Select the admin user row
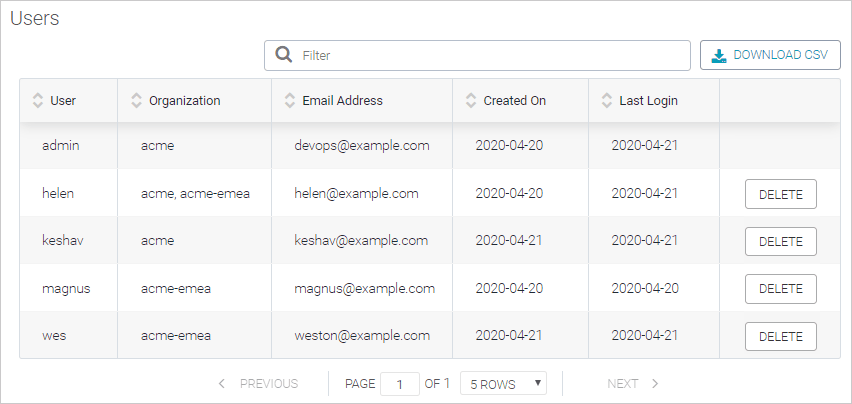Image resolution: width=852 pixels, height=404 pixels. tap(60, 146)
